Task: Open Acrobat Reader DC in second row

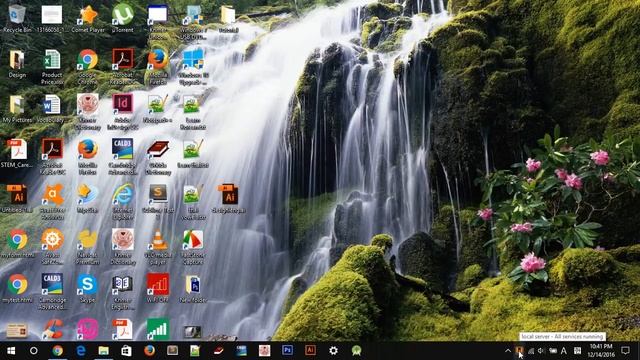Action: (122, 66)
